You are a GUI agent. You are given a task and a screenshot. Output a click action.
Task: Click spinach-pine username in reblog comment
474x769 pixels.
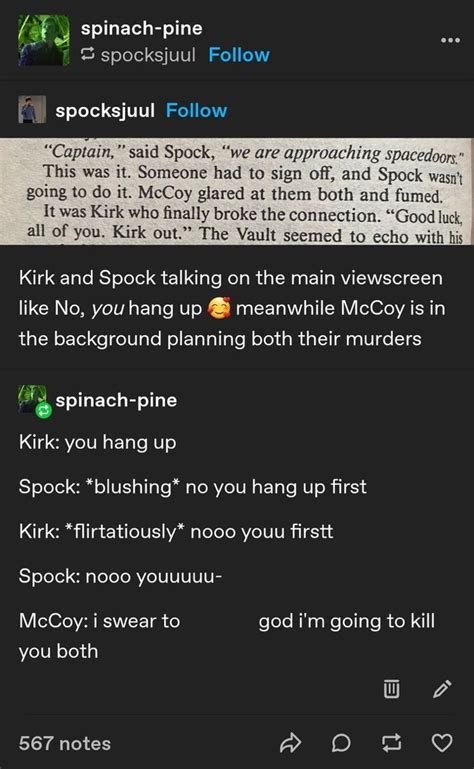(x=116, y=400)
